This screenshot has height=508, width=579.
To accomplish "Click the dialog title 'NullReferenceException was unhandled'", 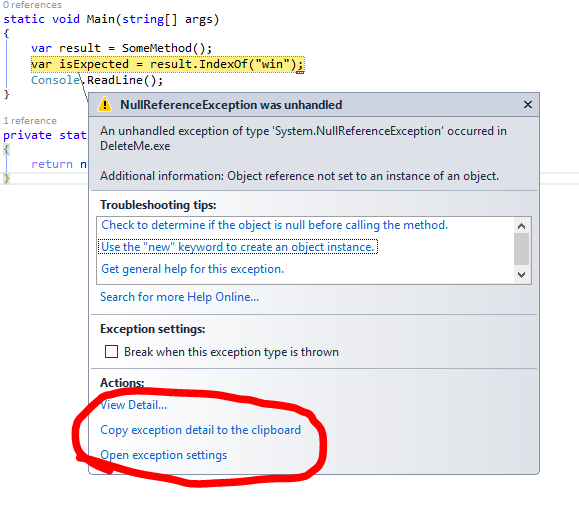I will [231, 105].
